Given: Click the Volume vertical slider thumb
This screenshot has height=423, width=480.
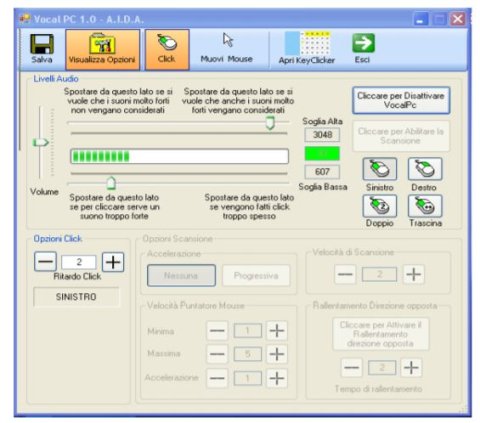Looking at the screenshot, I should click(41, 143).
